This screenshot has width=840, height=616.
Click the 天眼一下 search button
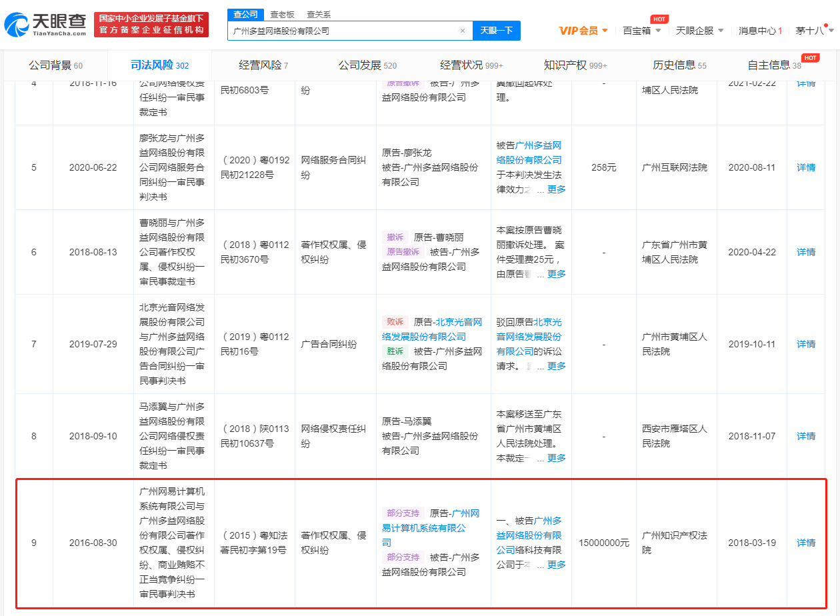[497, 31]
